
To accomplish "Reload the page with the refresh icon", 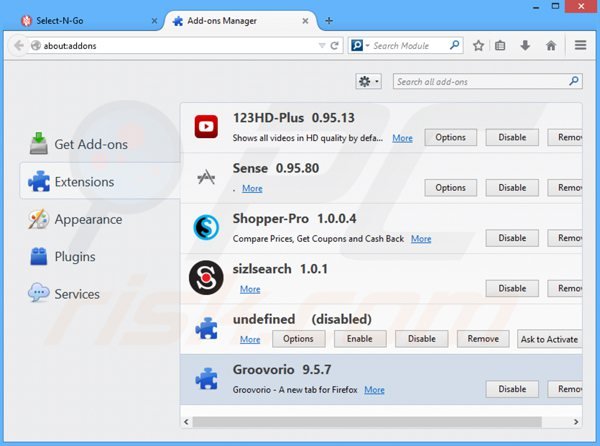I will 334,46.
